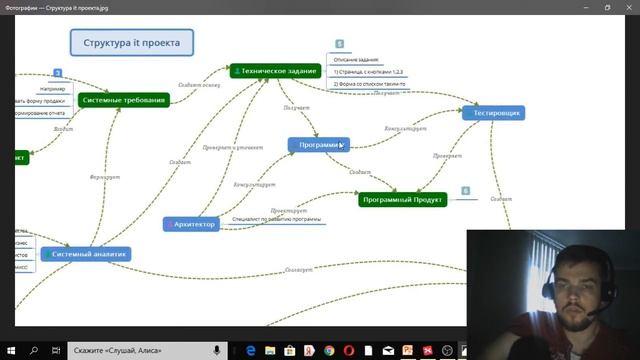Click 'Формирует' relationship label
640x360 pixels.
105,177
